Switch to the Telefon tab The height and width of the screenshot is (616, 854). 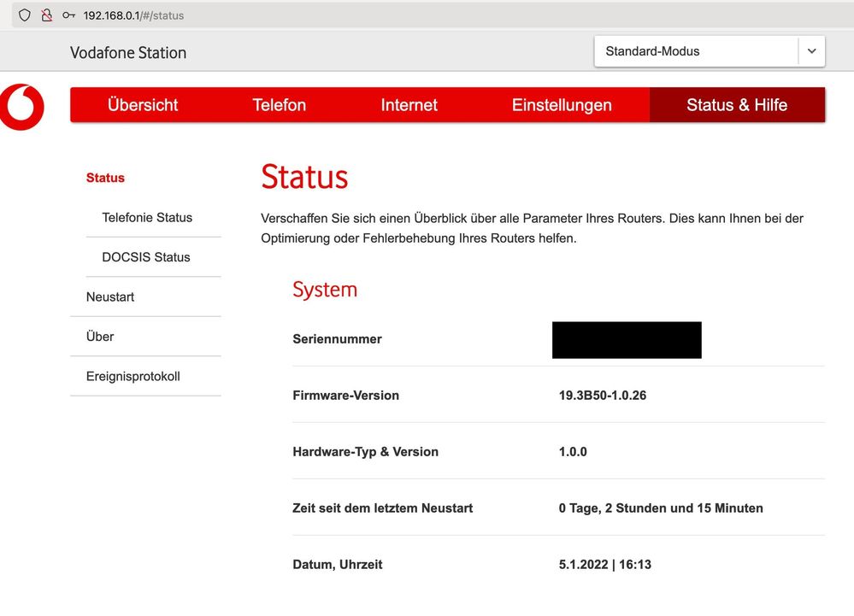279,104
